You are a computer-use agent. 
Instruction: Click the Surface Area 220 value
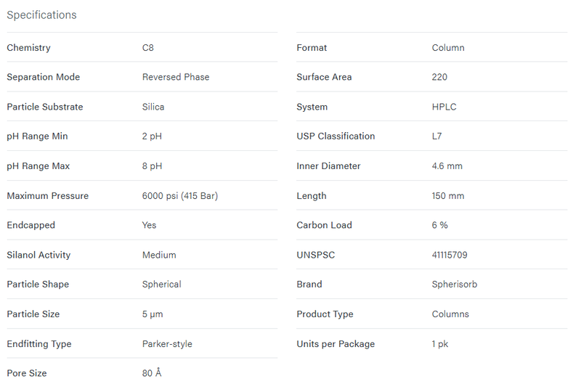(439, 77)
